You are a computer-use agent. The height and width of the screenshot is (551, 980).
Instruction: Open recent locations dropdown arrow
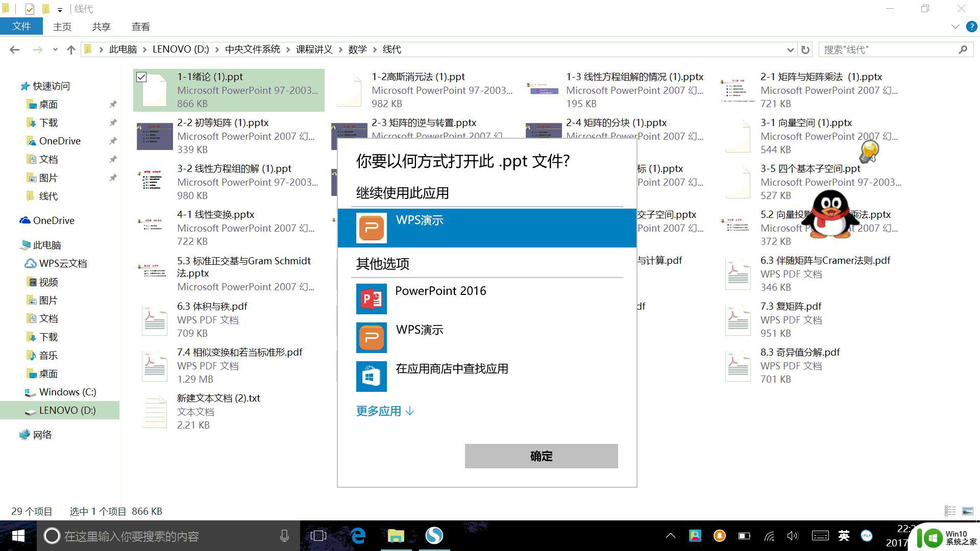coord(55,49)
